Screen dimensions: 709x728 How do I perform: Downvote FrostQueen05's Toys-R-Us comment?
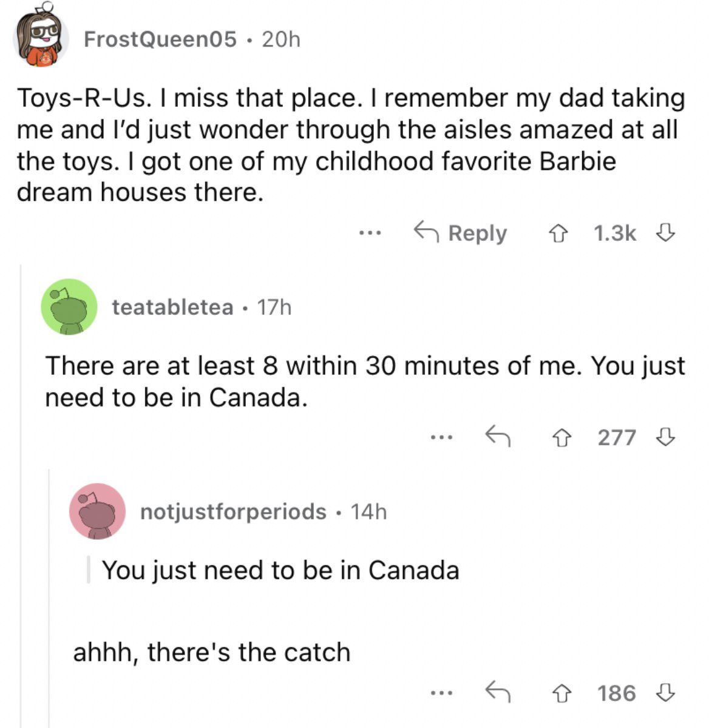tap(666, 233)
